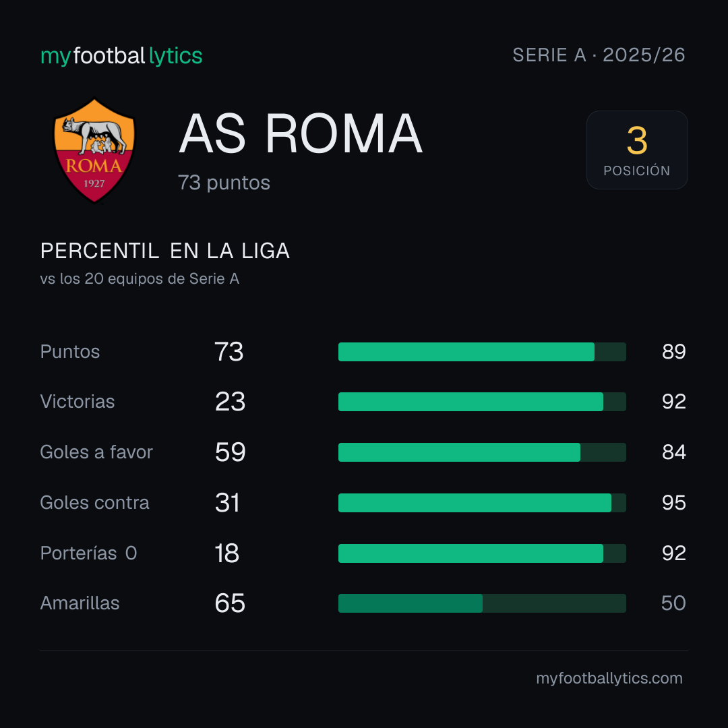Click the Amarillas percentile value 50
The image size is (728, 728).
[673, 603]
